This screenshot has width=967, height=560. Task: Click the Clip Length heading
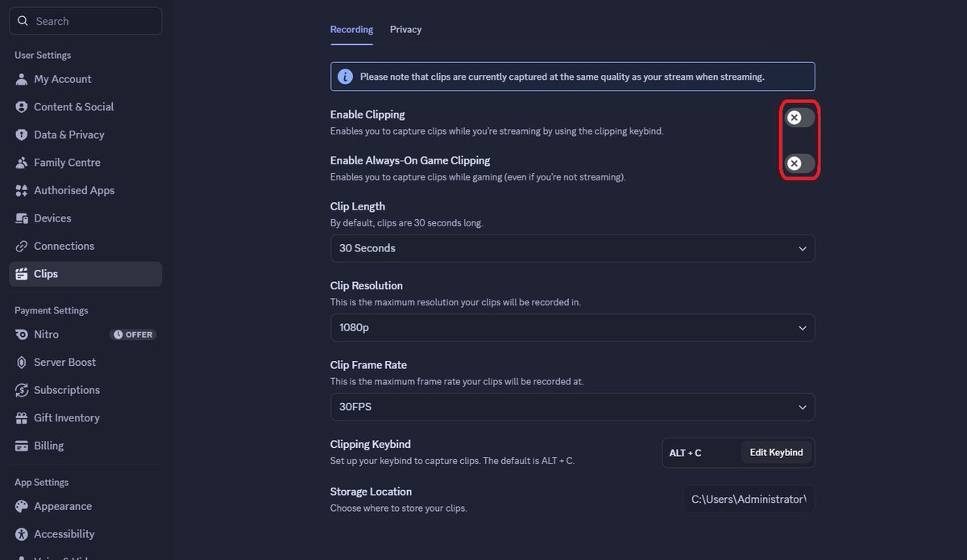click(x=358, y=206)
